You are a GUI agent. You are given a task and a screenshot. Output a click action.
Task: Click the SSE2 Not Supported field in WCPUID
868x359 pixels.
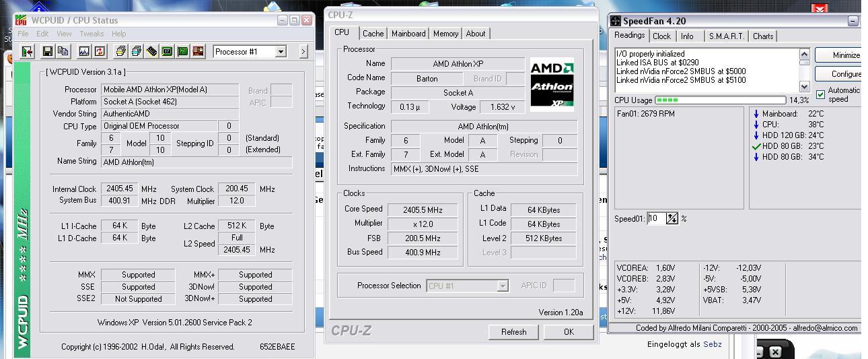pyautogui.click(x=138, y=299)
